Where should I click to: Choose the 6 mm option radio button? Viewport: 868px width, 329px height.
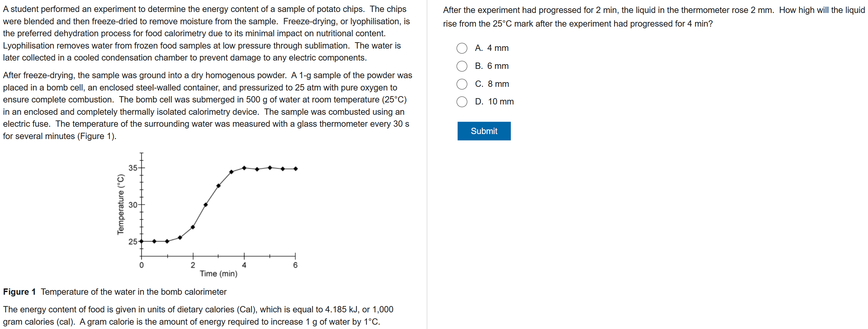tap(462, 66)
